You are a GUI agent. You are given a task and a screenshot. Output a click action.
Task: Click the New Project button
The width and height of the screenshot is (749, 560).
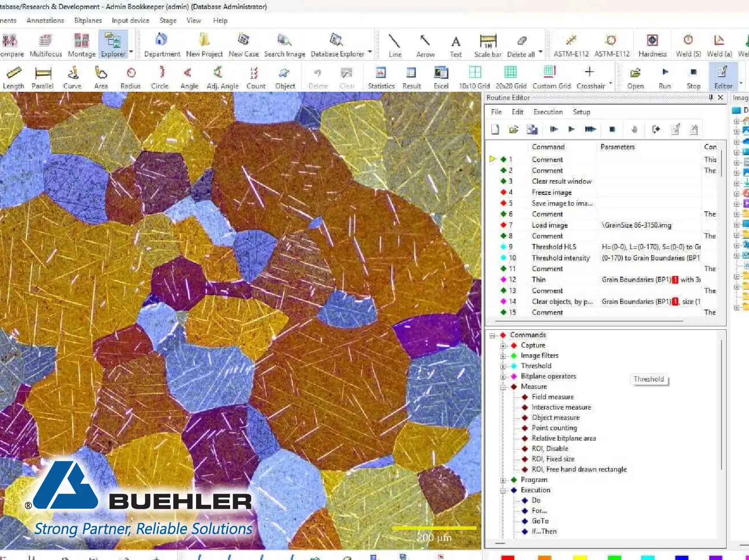(x=203, y=43)
